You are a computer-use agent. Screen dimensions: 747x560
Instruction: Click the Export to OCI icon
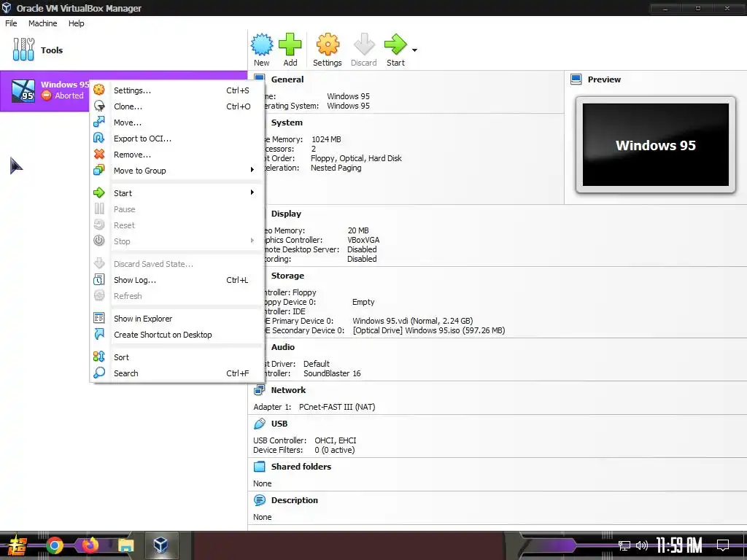pos(99,138)
